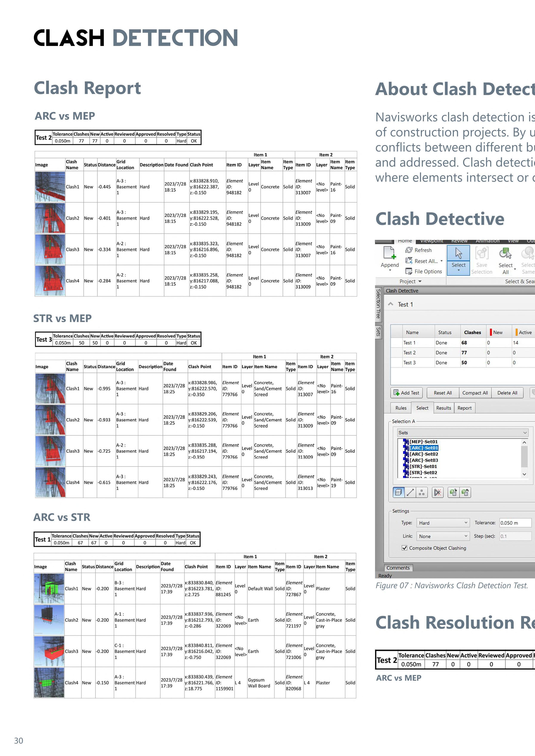535x756 pixels.
Task: Switch to the Results tab
Action: click(444, 408)
